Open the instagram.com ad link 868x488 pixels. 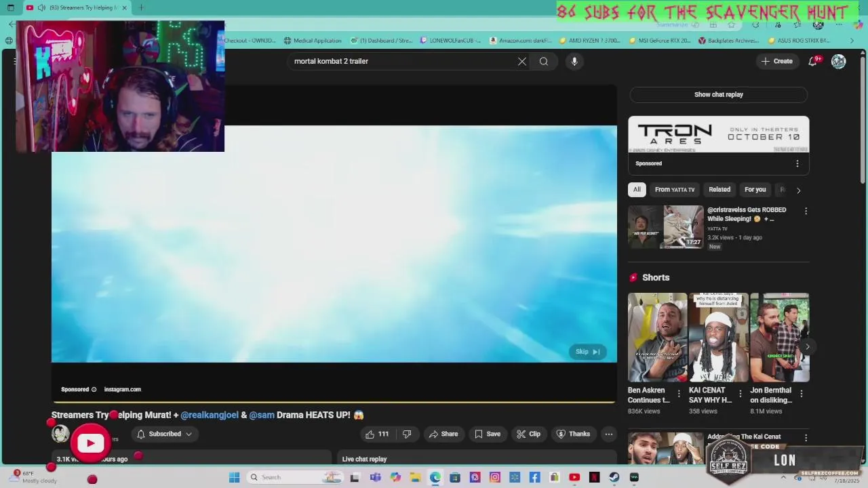click(x=123, y=390)
